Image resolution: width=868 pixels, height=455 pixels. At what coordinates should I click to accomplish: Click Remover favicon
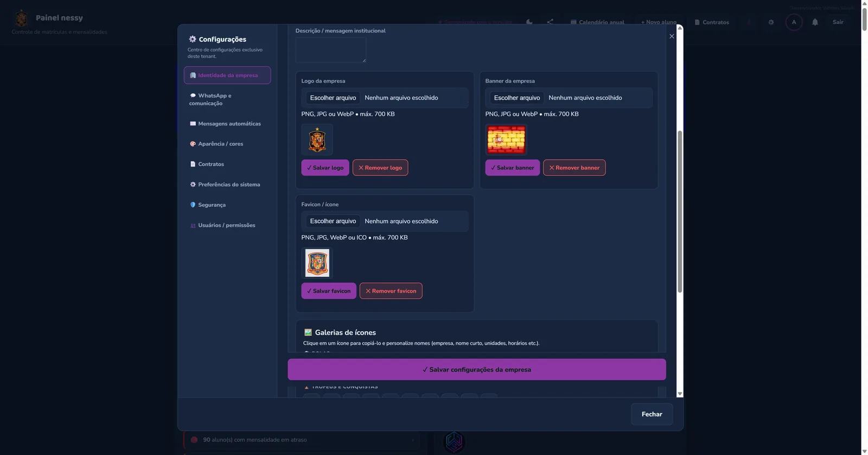tap(391, 291)
